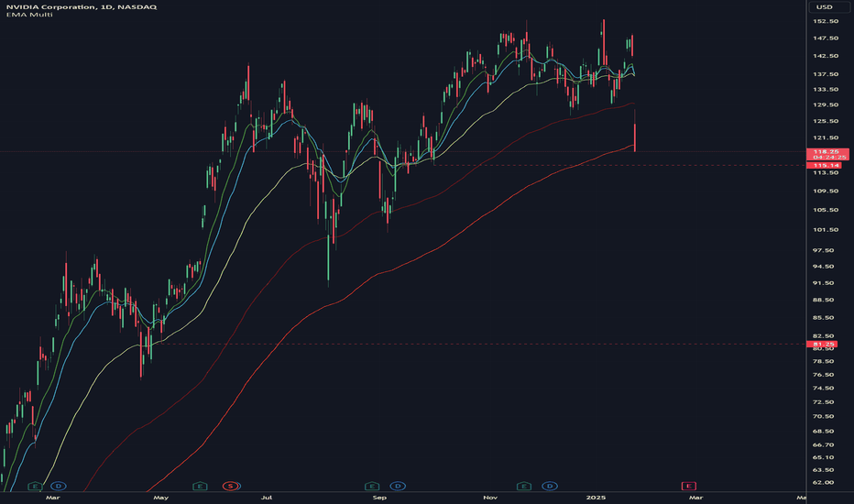
Task: Click the 94.50 price axis value
Action: click(824, 267)
